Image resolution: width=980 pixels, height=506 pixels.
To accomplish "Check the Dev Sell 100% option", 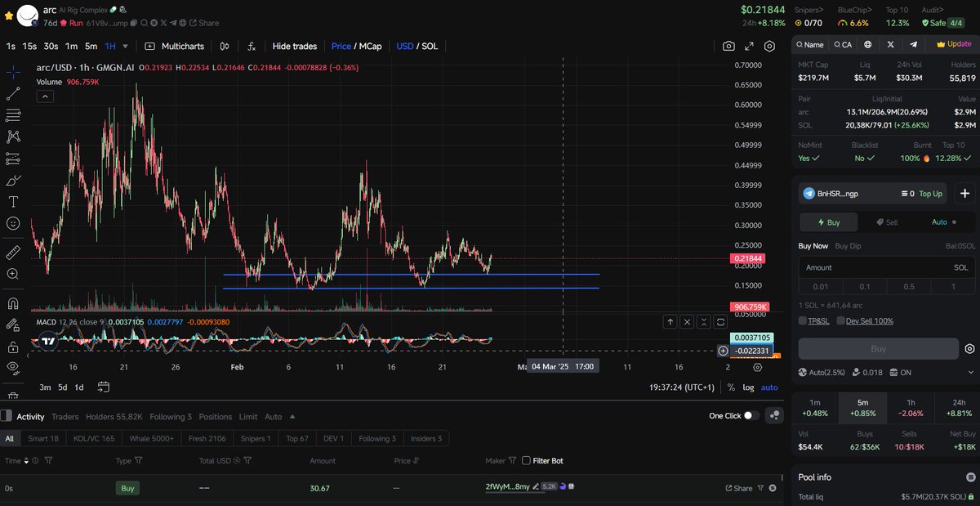I will (840, 321).
